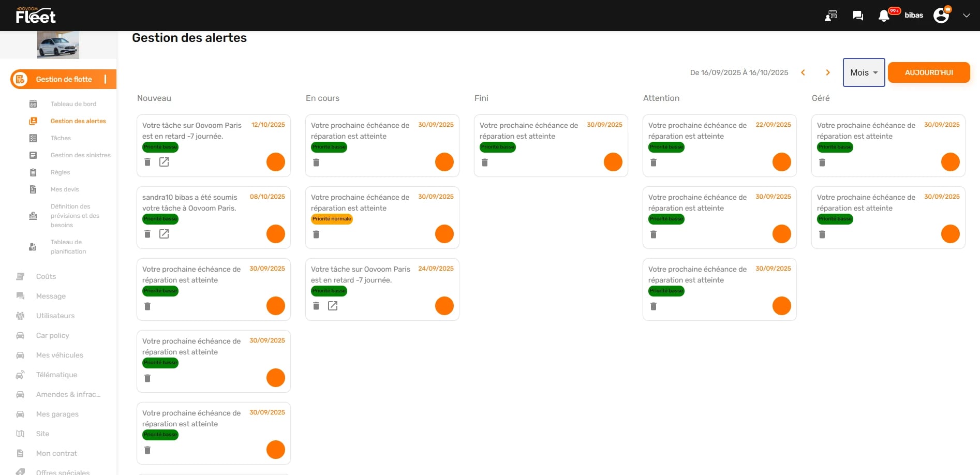The width and height of the screenshot is (980, 475).
Task: Open the chat messages icon in header
Action: 858,16
